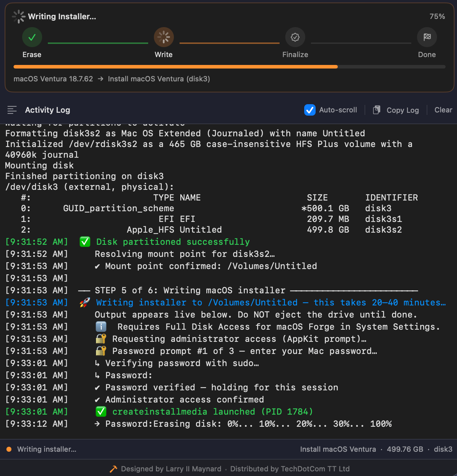Click the 'Disk partitioned successfully' log line
This screenshot has height=476, width=457.
click(x=173, y=242)
